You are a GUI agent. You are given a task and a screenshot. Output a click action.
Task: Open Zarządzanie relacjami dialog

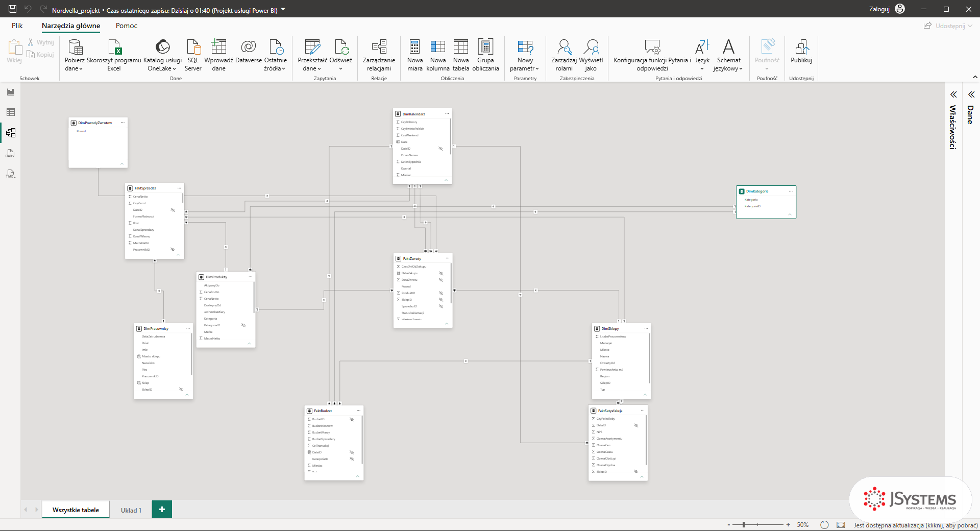pos(379,55)
